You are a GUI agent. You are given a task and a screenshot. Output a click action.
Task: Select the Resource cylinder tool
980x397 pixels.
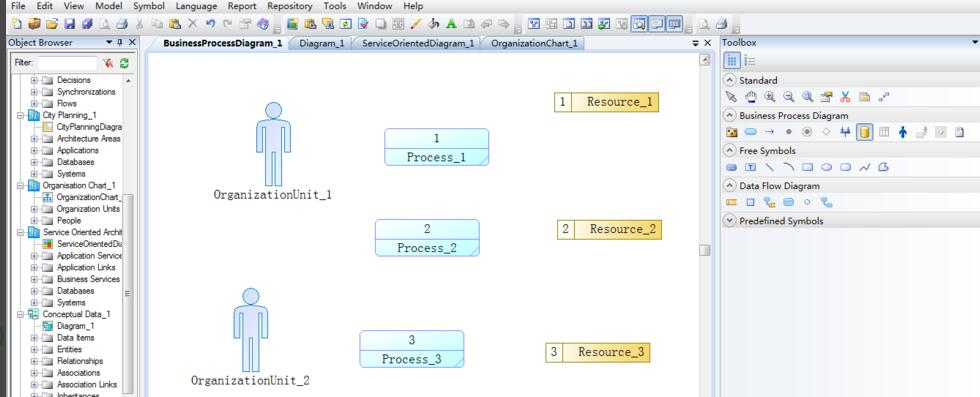(x=864, y=132)
